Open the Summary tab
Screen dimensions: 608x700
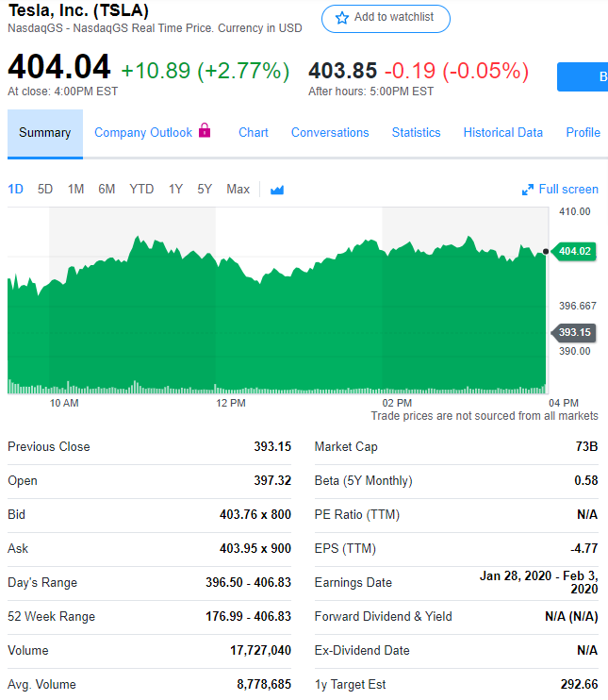45,133
